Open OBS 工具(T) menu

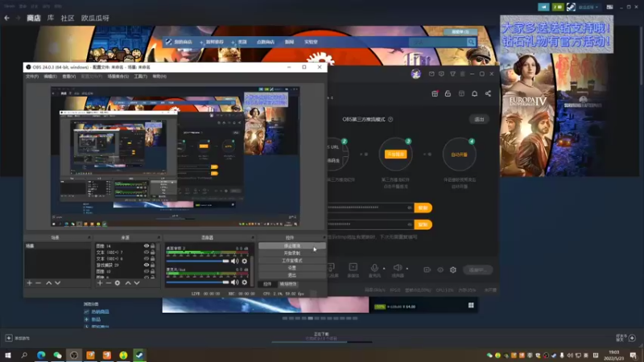pyautogui.click(x=140, y=76)
